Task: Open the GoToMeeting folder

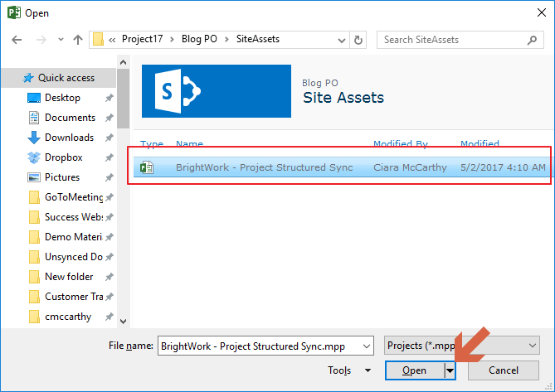Action: click(x=74, y=197)
